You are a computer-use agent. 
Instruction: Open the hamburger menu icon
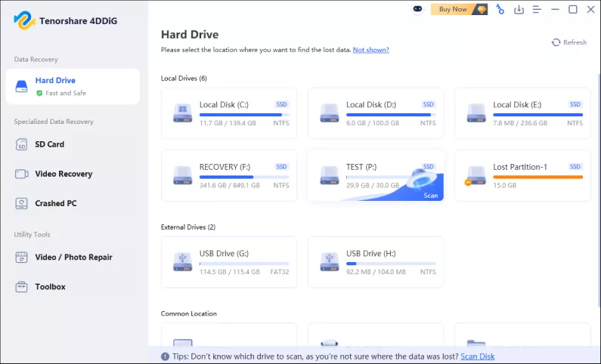click(537, 9)
